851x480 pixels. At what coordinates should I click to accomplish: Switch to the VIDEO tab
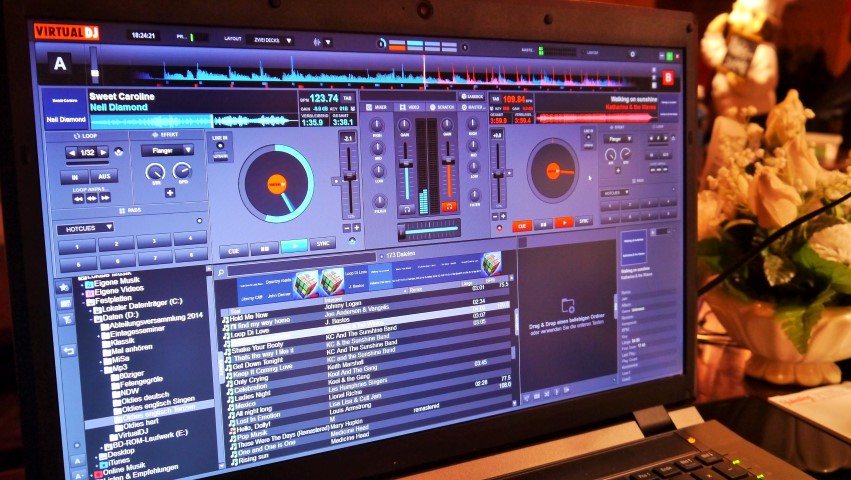409,105
